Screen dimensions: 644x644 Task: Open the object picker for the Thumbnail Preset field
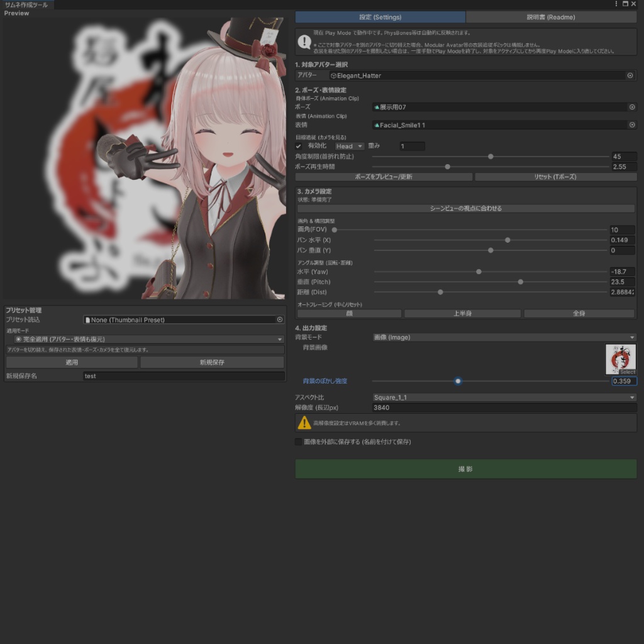pyautogui.click(x=281, y=319)
